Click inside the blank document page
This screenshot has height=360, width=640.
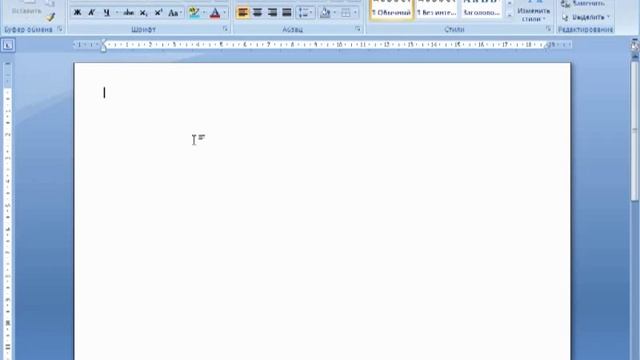[322, 211]
